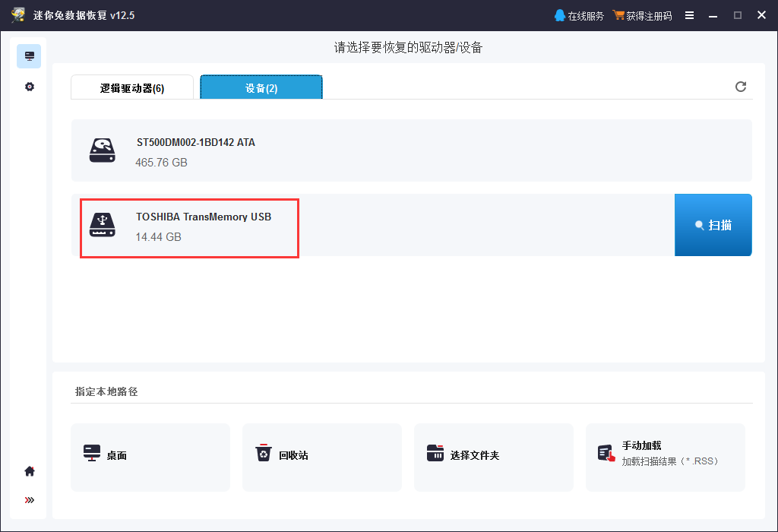
Task: Open 获得注册码 to purchase a license
Action: [x=643, y=16]
